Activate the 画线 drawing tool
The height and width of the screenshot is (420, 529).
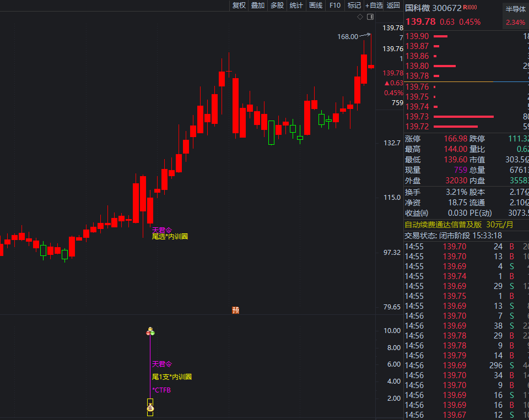315,6
